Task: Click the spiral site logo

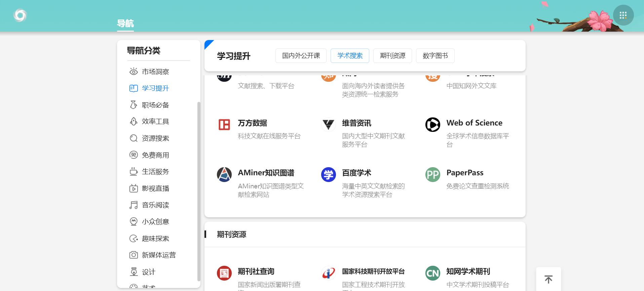Action: pos(20,15)
